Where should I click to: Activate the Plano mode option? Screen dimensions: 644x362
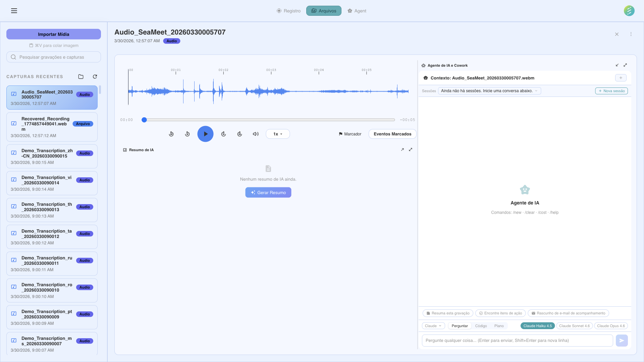coord(499,325)
